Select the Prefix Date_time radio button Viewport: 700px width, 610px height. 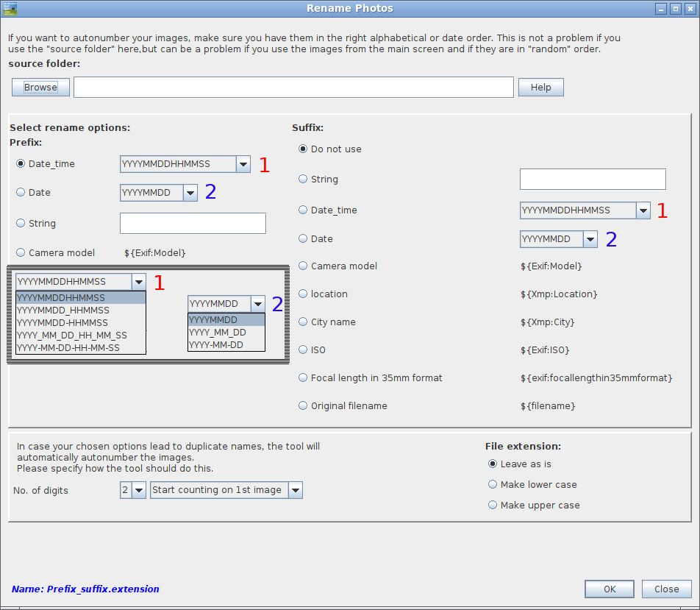pos(21,163)
